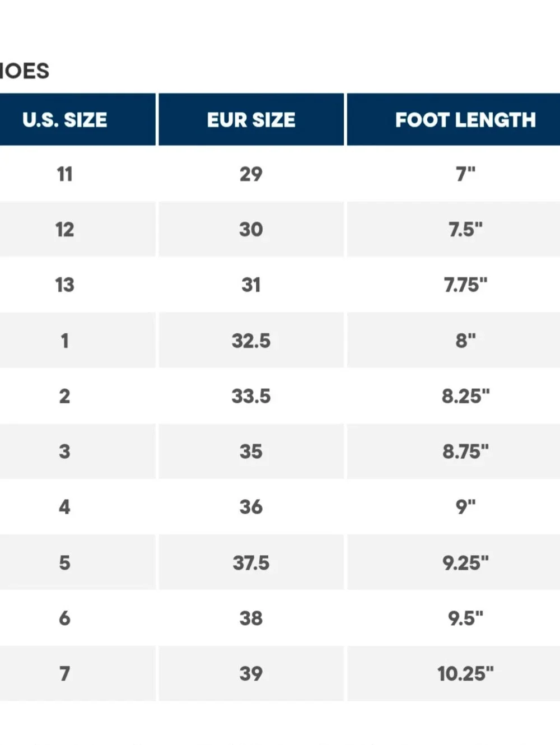Select the EUR SIZE column header
Viewport: 560px width, 745px height.
[251, 119]
